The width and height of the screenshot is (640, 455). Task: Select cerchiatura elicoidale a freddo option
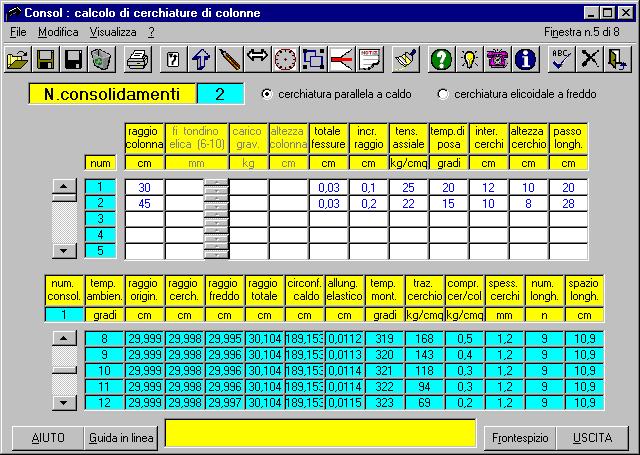444,94
